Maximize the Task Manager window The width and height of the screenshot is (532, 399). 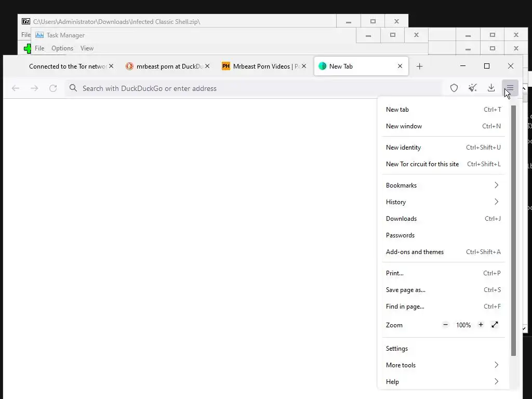[x=393, y=35]
